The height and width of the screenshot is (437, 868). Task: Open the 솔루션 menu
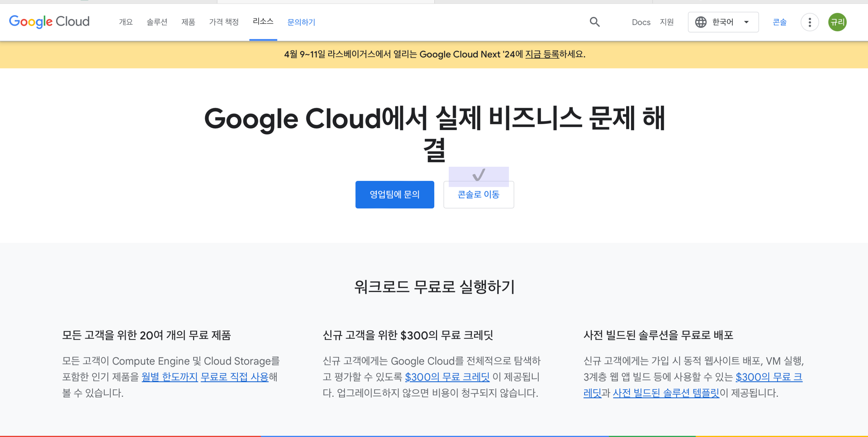coord(157,22)
